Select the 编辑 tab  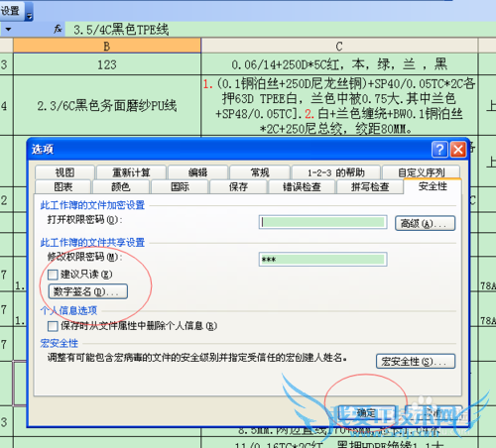tap(197, 172)
